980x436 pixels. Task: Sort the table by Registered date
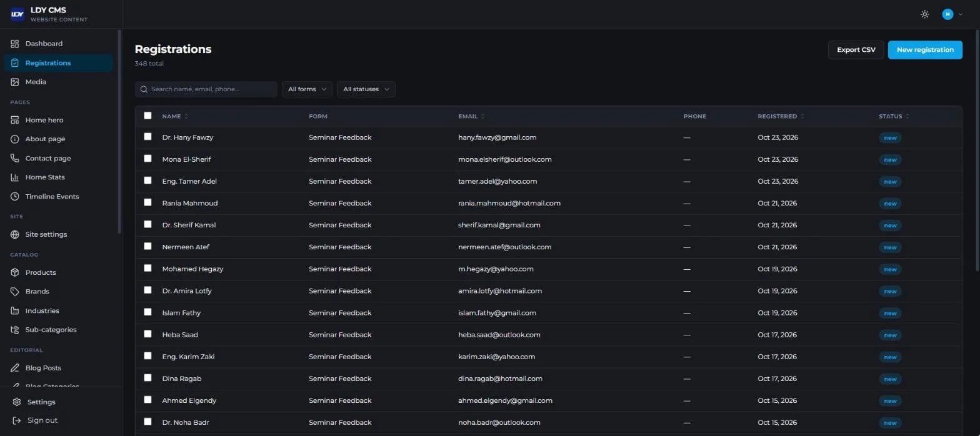click(781, 116)
